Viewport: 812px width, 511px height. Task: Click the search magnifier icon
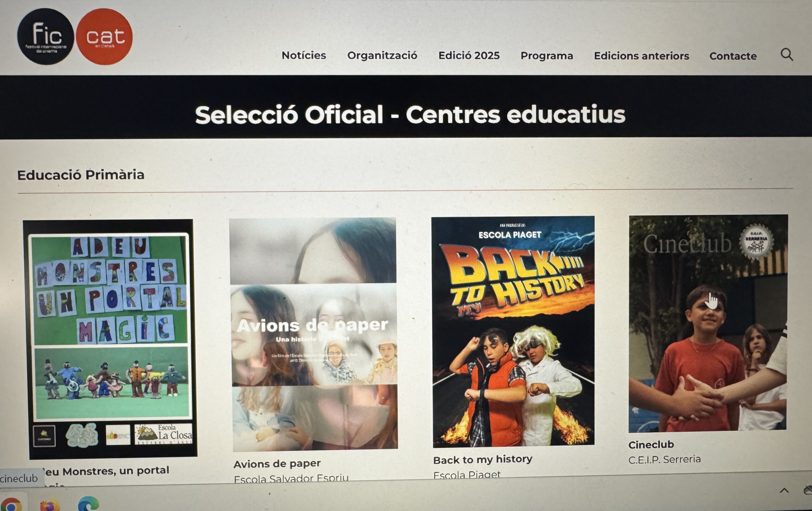tap(787, 55)
